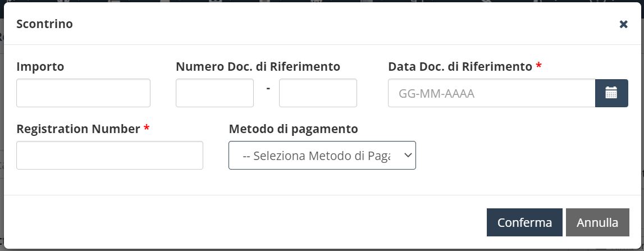The width and height of the screenshot is (644, 251).
Task: Click the Scontrino dialog title
Action: pyautogui.click(x=45, y=24)
